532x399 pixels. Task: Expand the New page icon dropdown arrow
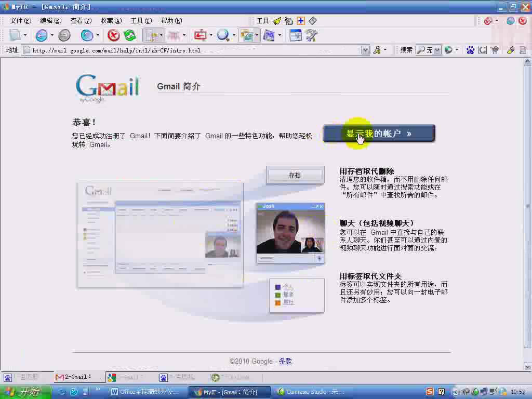[25, 35]
